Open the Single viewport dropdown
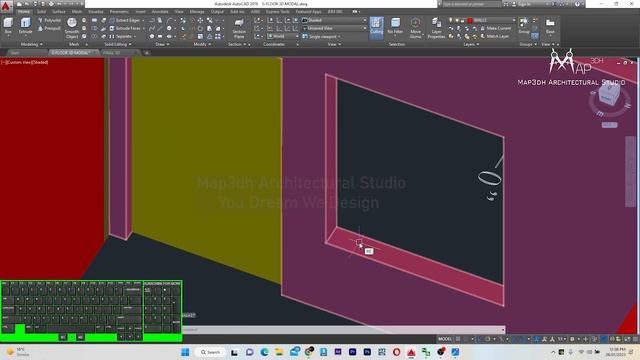The width and height of the screenshot is (640, 360). coord(322,36)
